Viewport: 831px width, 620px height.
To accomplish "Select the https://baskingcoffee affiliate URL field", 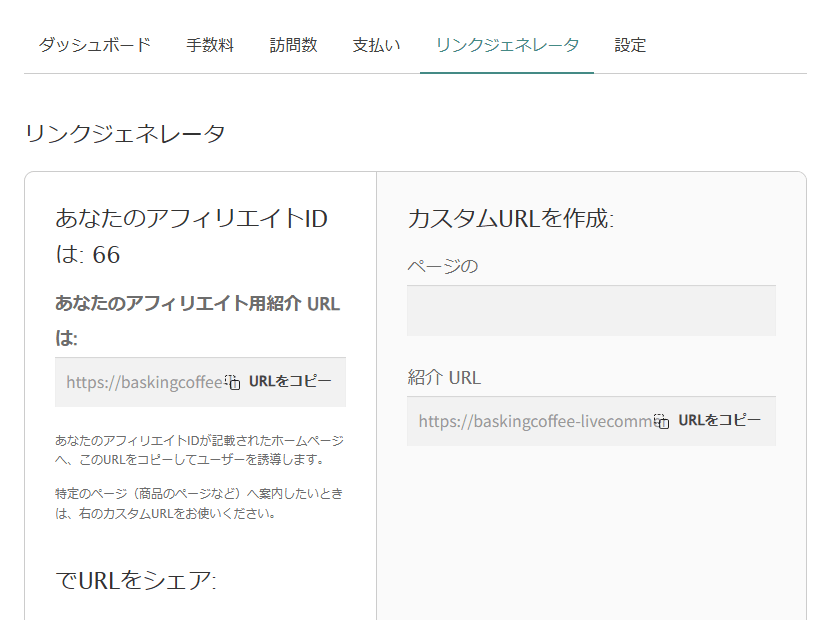I will pos(200,382).
